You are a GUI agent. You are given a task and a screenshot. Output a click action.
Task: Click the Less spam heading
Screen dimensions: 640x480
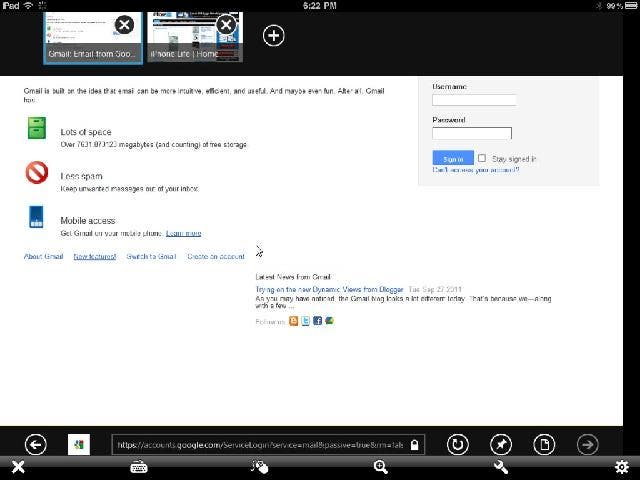(81, 176)
